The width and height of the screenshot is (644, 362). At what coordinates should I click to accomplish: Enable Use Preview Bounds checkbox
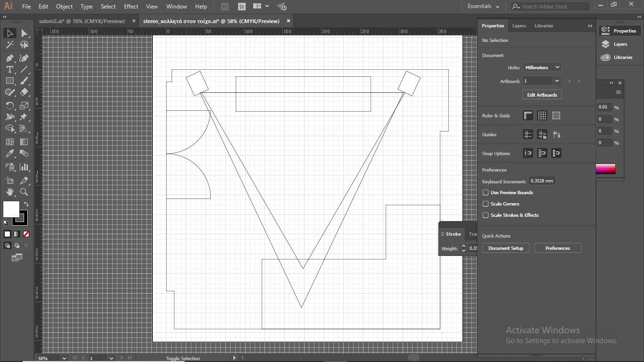point(486,192)
